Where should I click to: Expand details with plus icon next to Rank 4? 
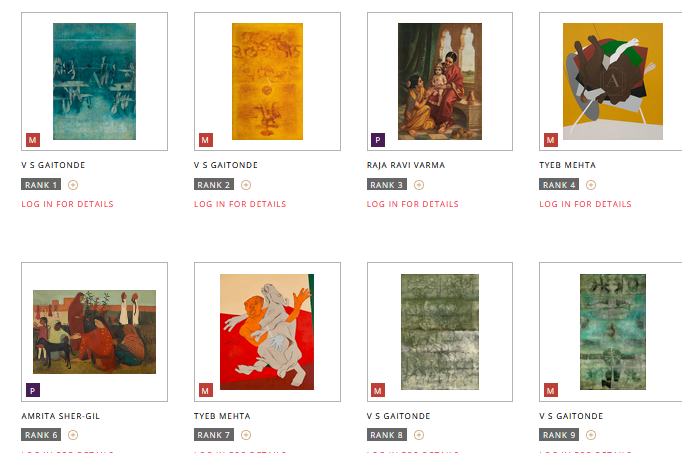(x=591, y=185)
